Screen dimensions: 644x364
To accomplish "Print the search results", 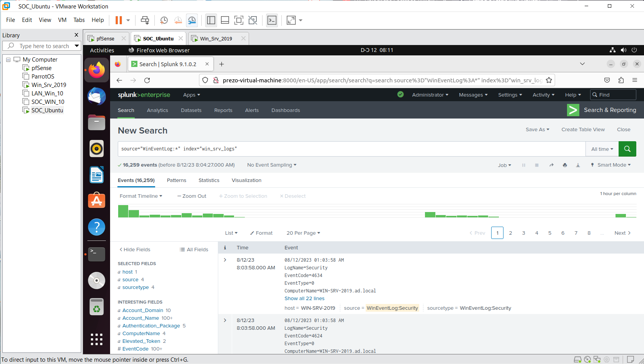I will [565, 165].
